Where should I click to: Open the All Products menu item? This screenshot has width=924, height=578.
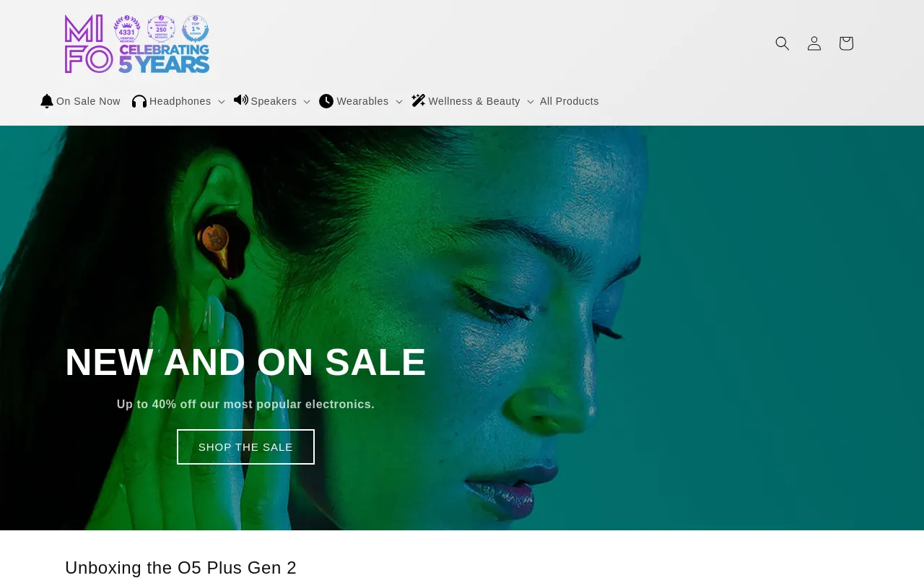point(570,101)
